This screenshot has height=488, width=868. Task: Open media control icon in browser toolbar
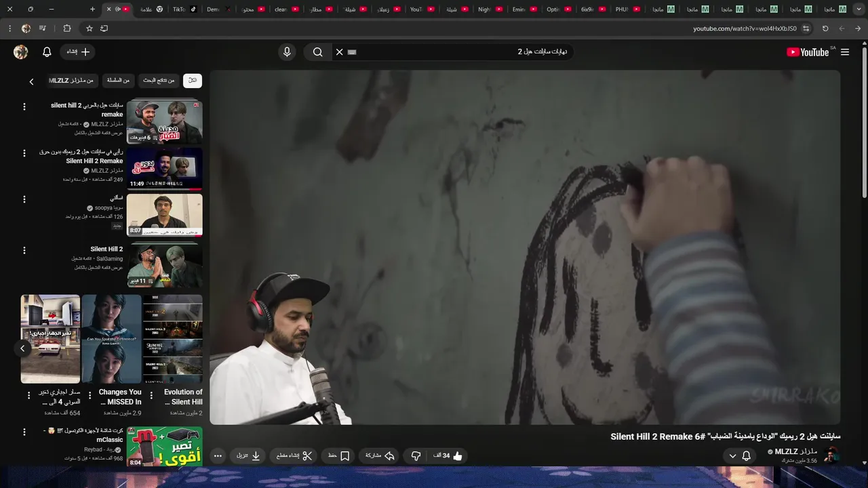pyautogui.click(x=43, y=28)
